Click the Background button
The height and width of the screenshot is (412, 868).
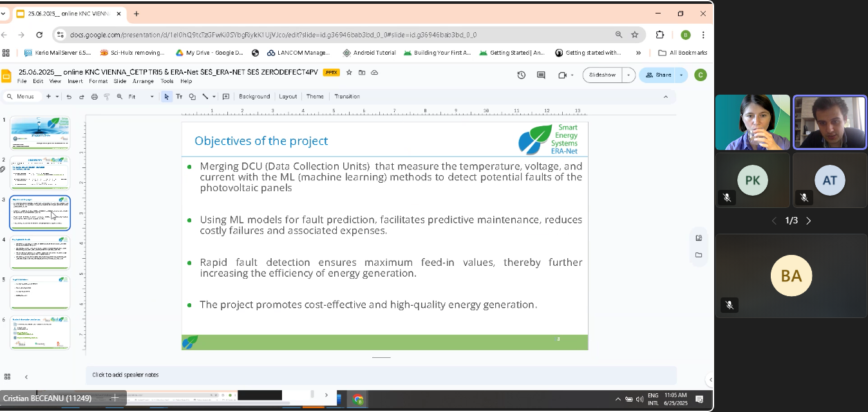254,97
